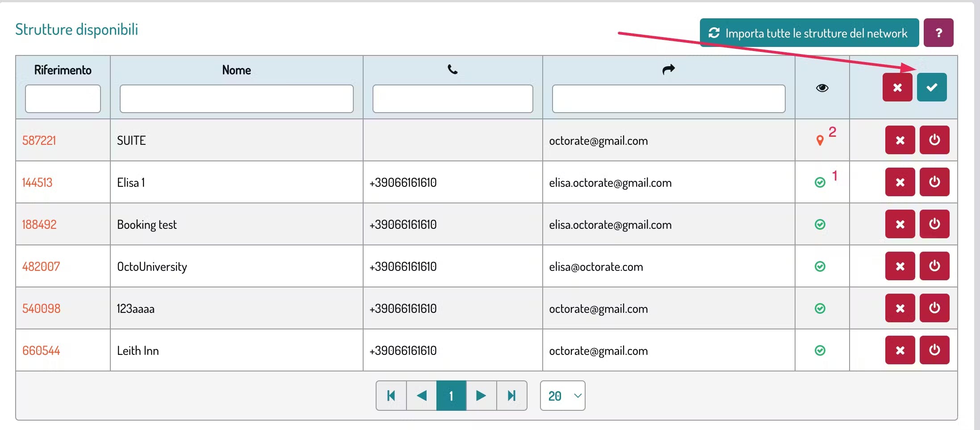Remove the 123aaaa structure with X
Image resolution: width=980 pixels, height=430 pixels.
tap(900, 308)
